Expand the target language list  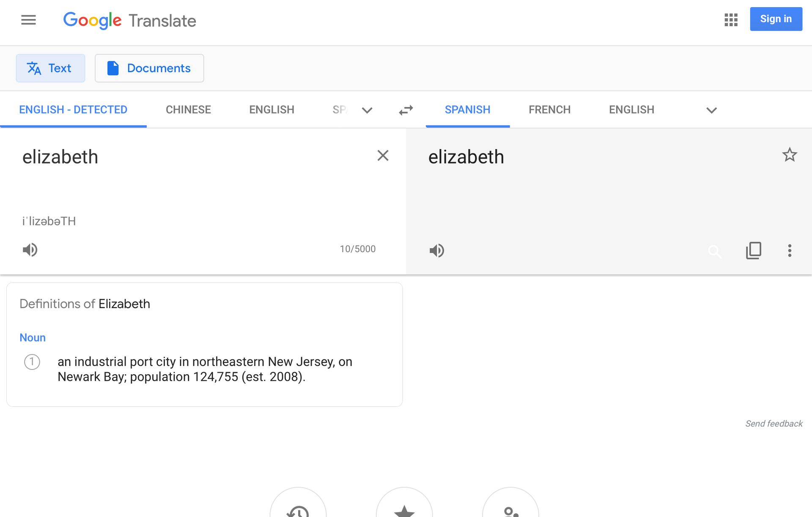click(711, 110)
